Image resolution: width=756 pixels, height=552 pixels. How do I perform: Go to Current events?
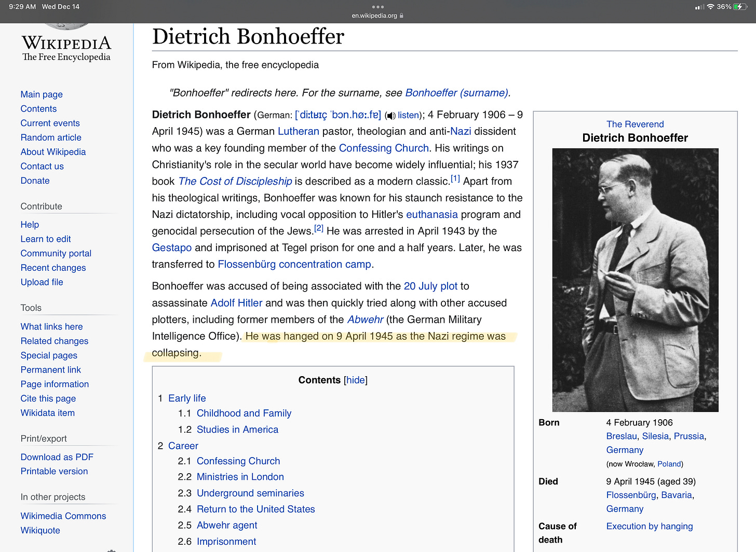50,123
